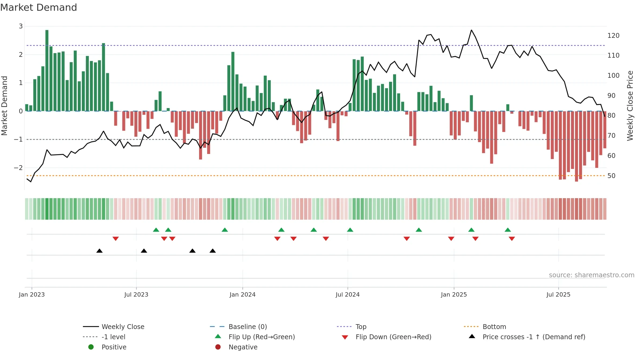Toggle the Negative legend entry

236,347
